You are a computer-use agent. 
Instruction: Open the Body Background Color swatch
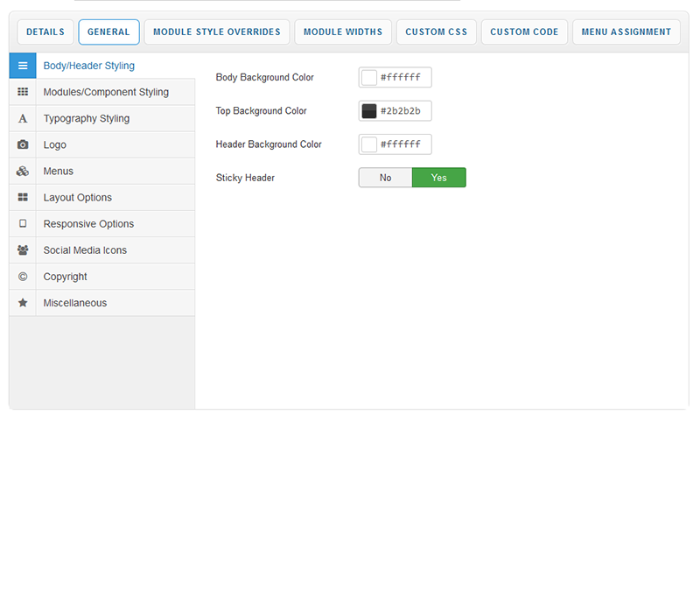click(x=369, y=78)
